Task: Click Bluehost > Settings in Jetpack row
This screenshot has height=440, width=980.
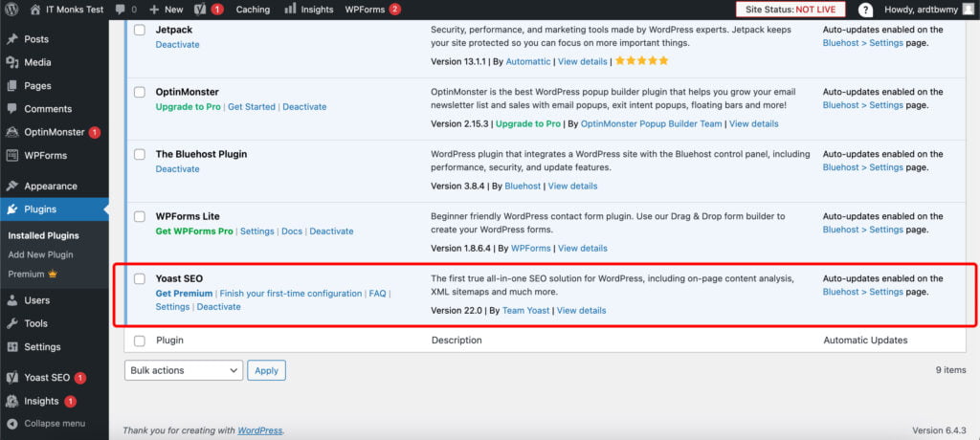Action: click(862, 43)
